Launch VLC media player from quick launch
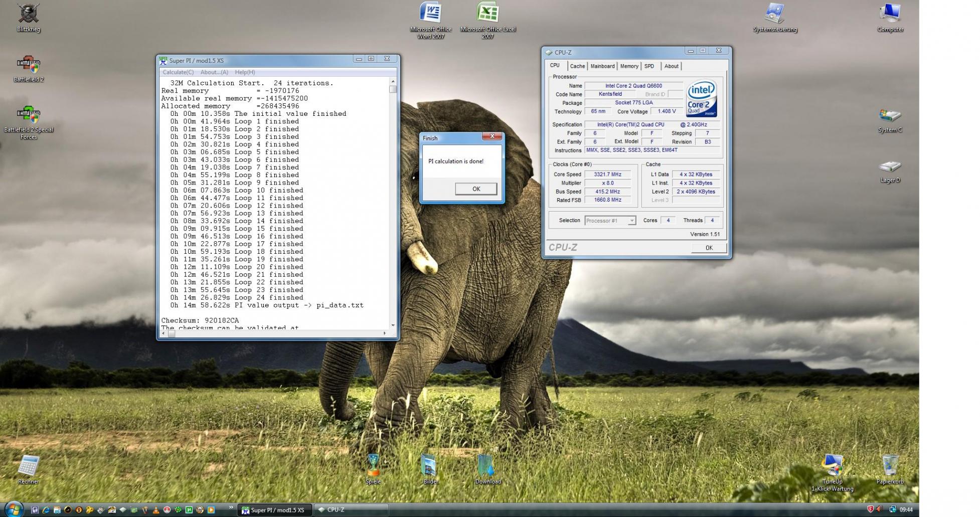 click(x=156, y=510)
